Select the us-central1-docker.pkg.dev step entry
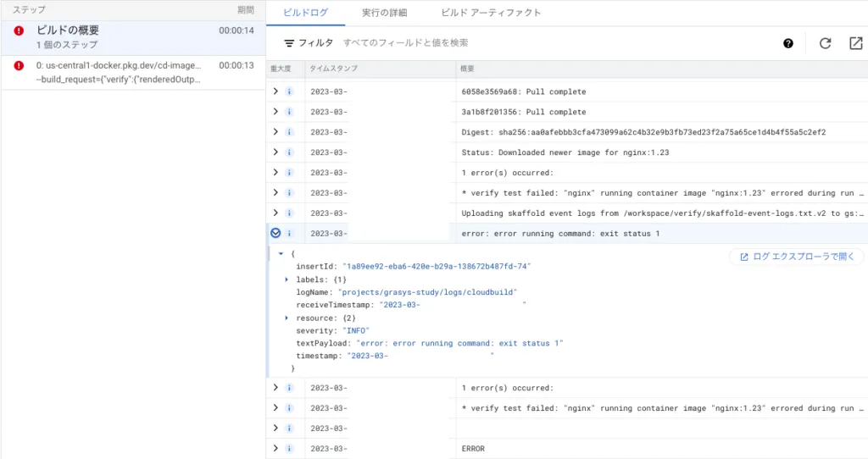868x459 pixels. (x=133, y=73)
